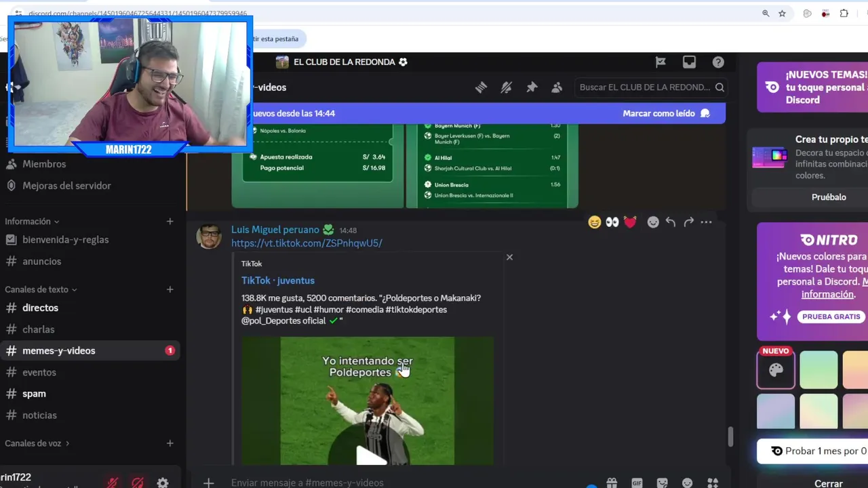React with the laughing emoji on the message
Screen dimensions: 868x488
tap(595, 222)
